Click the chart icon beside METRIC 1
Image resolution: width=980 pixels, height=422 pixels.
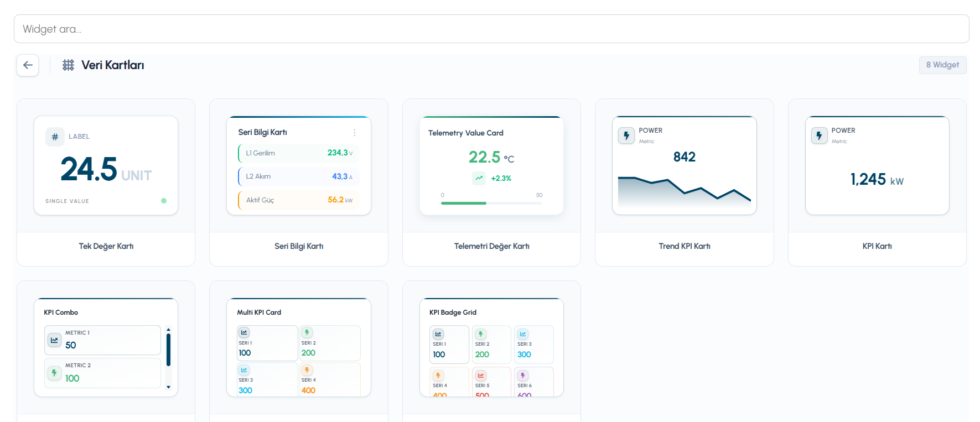(x=54, y=340)
